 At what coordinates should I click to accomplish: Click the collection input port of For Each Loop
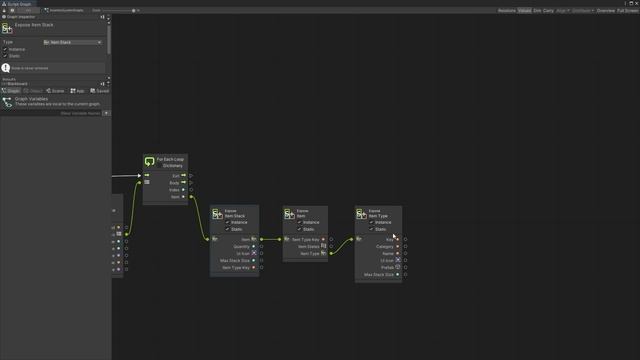tap(139, 182)
